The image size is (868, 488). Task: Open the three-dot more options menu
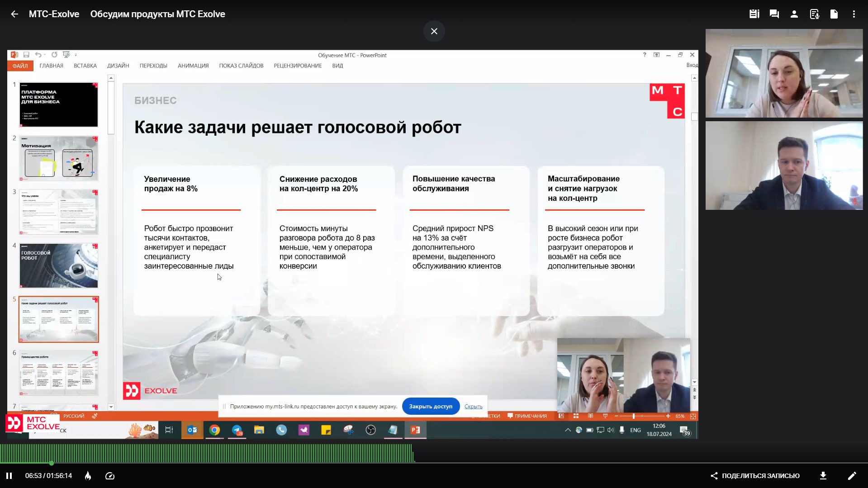(x=854, y=14)
